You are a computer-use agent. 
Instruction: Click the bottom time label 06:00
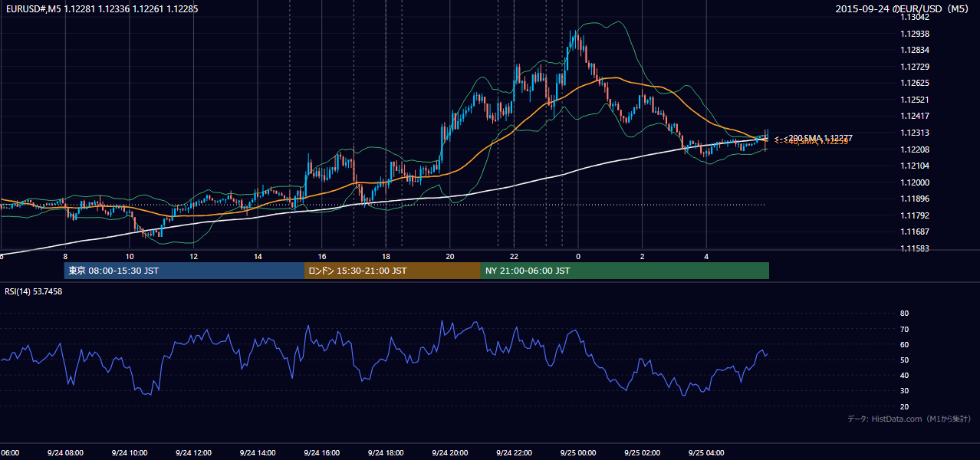click(10, 452)
